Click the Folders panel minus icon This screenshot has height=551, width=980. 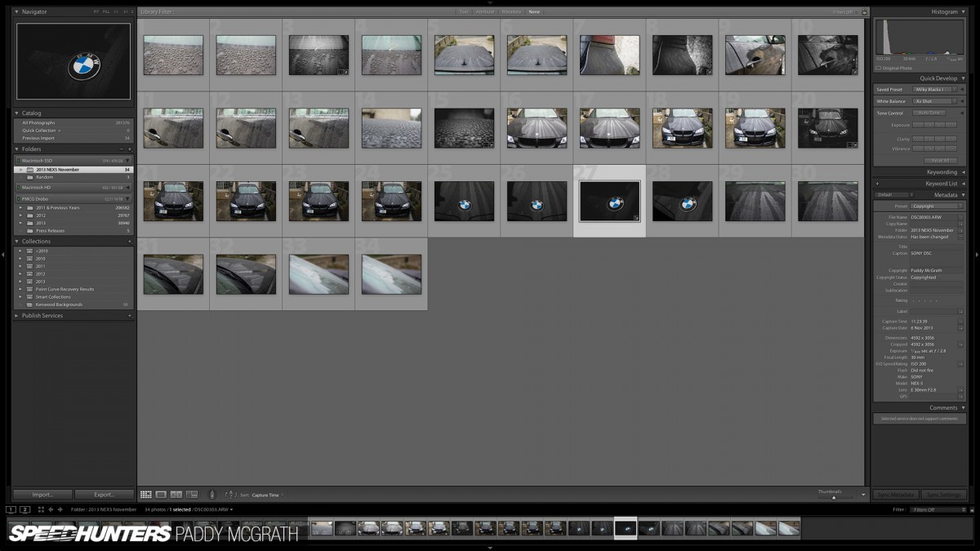point(122,149)
